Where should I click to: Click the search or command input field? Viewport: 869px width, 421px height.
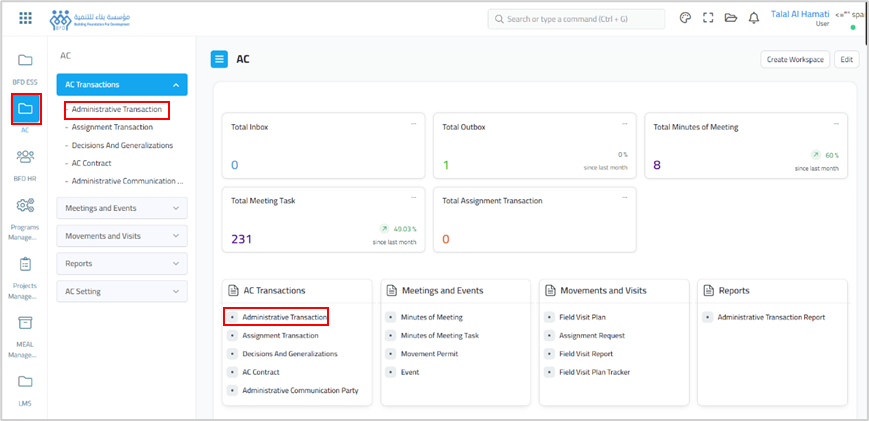(576, 19)
